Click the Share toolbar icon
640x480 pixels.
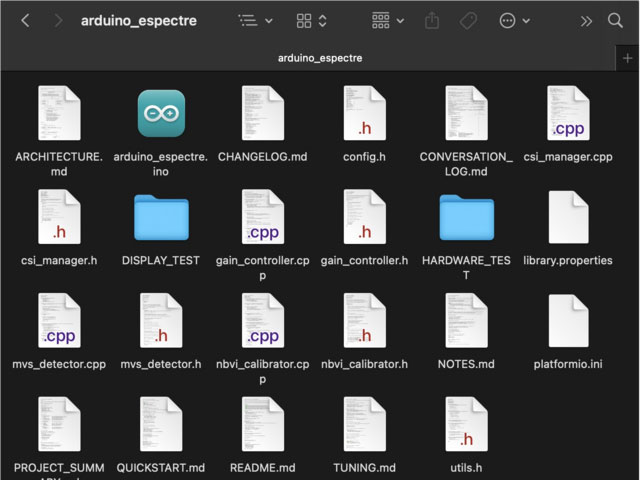[432, 20]
